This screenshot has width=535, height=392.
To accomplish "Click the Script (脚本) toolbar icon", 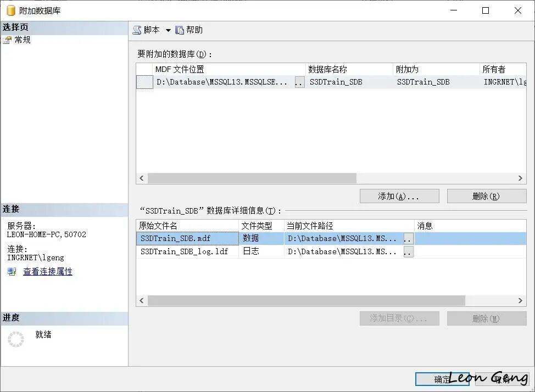I will (x=137, y=30).
